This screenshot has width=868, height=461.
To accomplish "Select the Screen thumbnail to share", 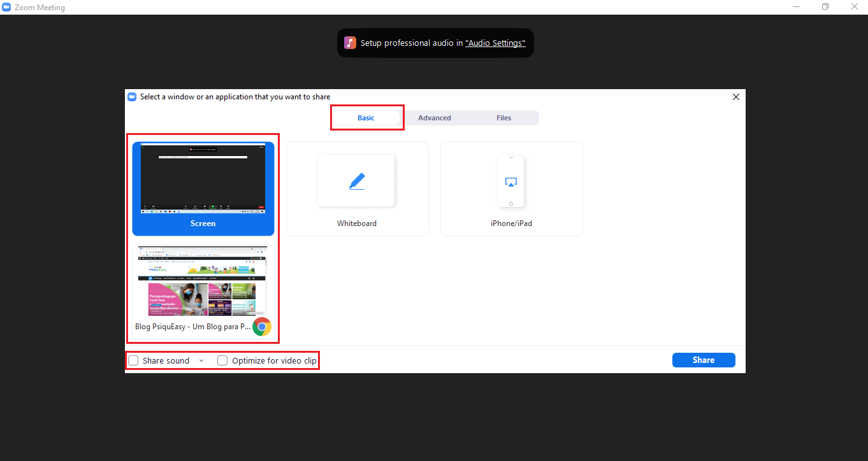I will 203,188.
